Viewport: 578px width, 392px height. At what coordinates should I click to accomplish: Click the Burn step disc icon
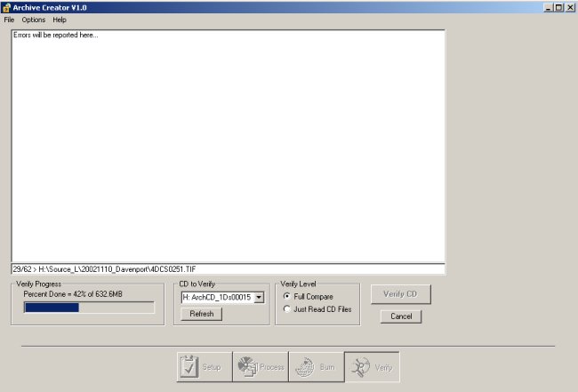pyautogui.click(x=305, y=367)
